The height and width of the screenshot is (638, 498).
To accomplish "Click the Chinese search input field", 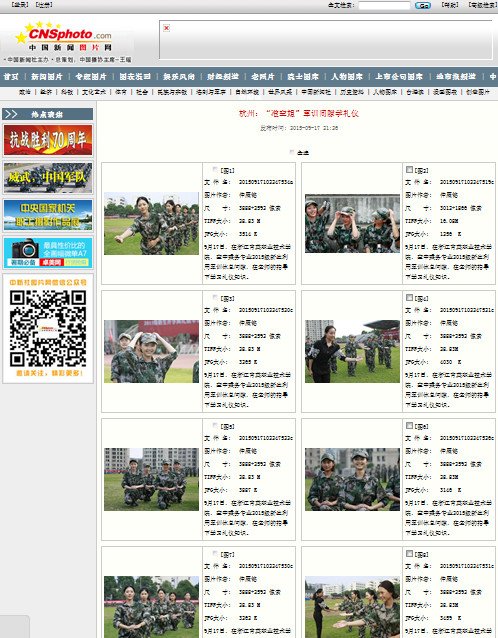I will [x=384, y=5].
